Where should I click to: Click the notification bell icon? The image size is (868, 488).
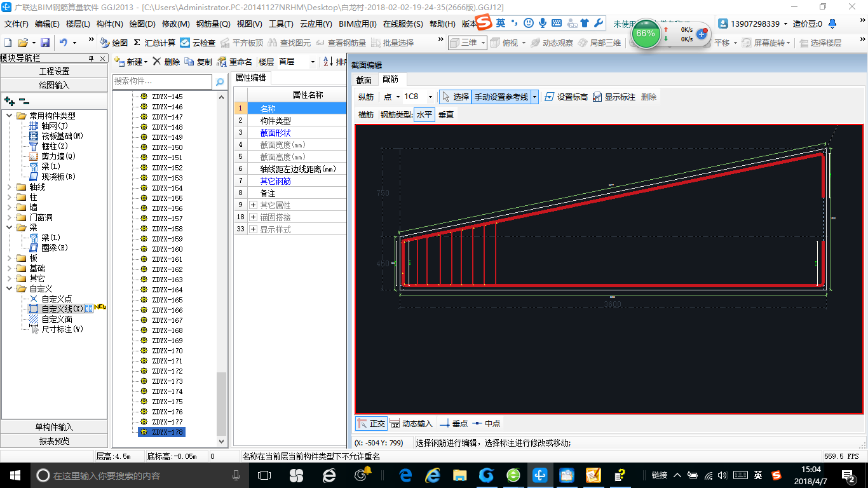832,24
